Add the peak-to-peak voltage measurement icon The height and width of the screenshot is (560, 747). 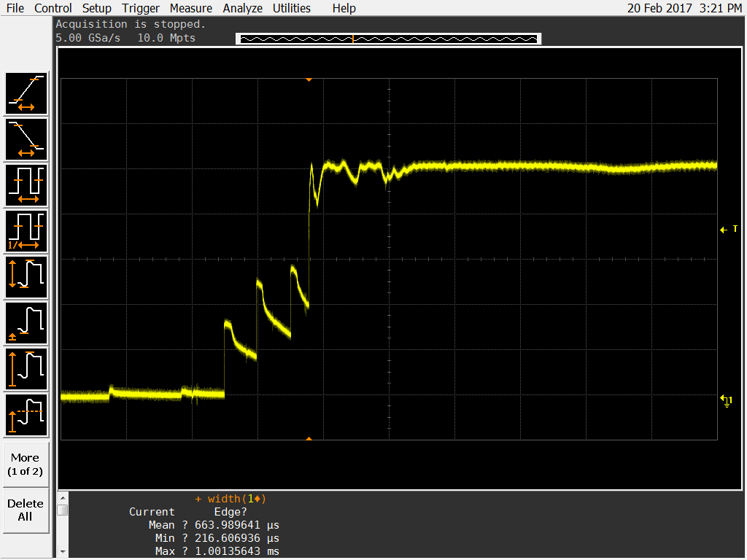[x=26, y=278]
